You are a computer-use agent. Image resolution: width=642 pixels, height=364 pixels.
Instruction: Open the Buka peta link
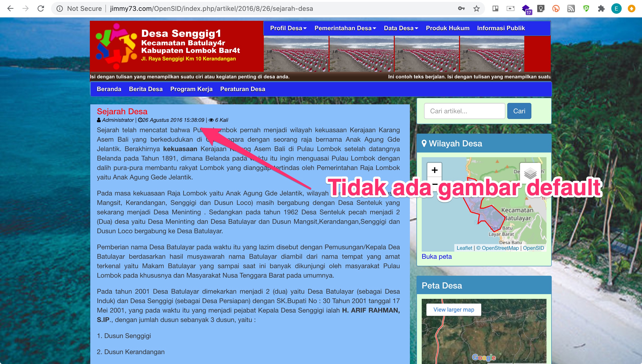[x=437, y=257]
